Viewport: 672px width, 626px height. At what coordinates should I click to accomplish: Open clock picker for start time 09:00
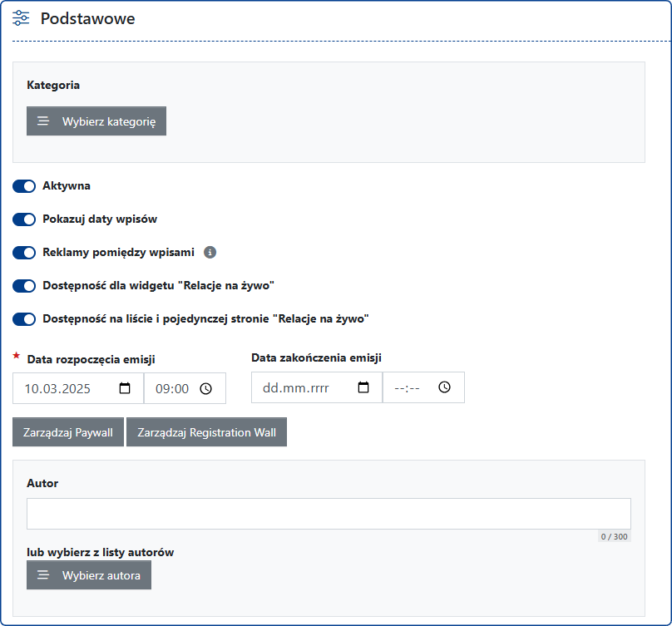[206, 388]
